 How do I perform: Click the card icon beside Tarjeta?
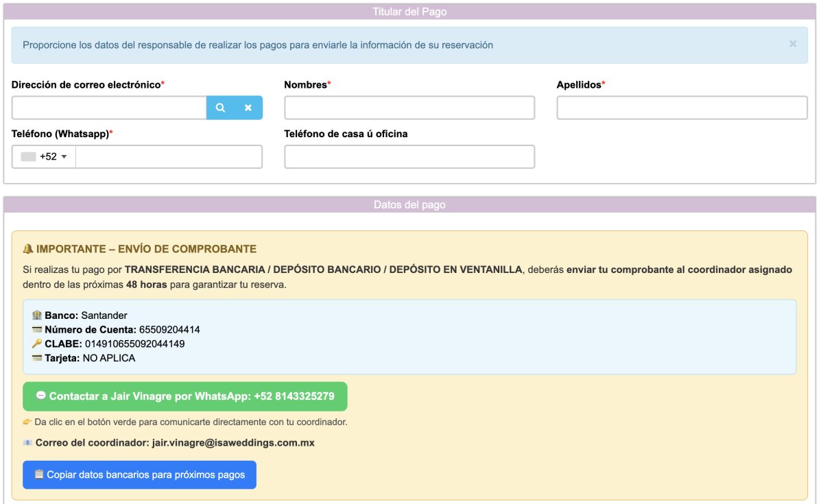37,358
